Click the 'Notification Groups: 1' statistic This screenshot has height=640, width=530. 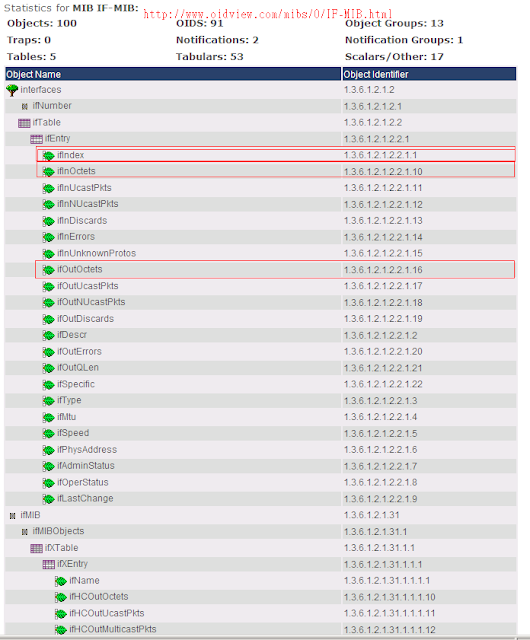point(404,40)
